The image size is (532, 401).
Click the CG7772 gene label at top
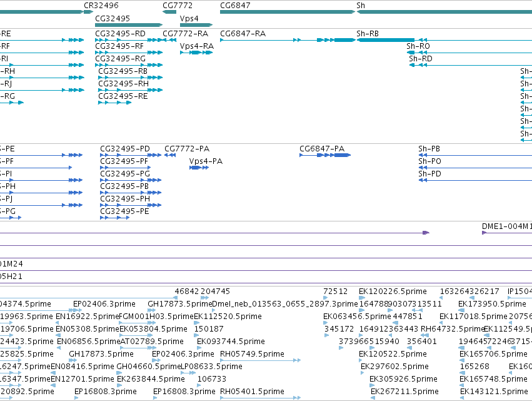[x=178, y=6]
